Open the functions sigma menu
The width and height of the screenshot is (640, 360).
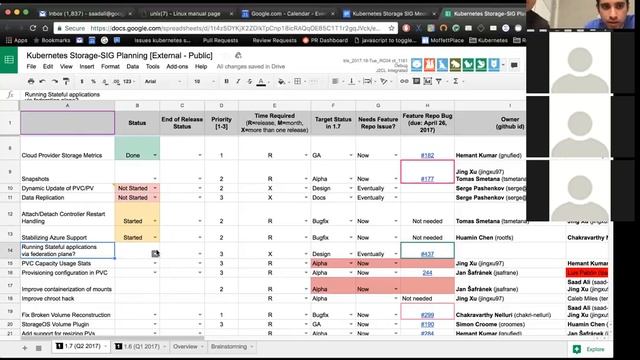click(456, 81)
